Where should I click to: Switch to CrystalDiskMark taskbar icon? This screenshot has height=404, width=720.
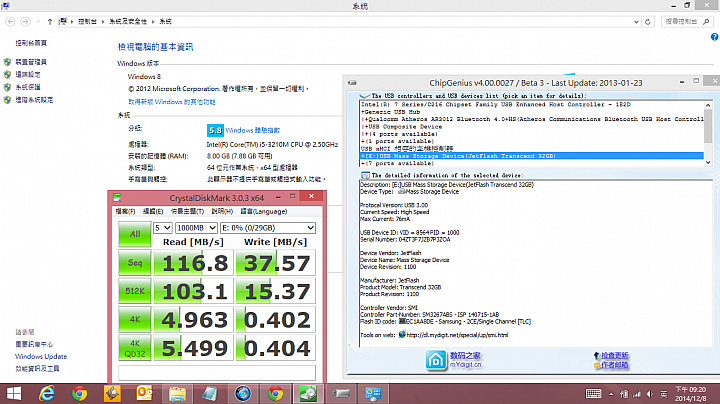pyautogui.click(x=308, y=393)
